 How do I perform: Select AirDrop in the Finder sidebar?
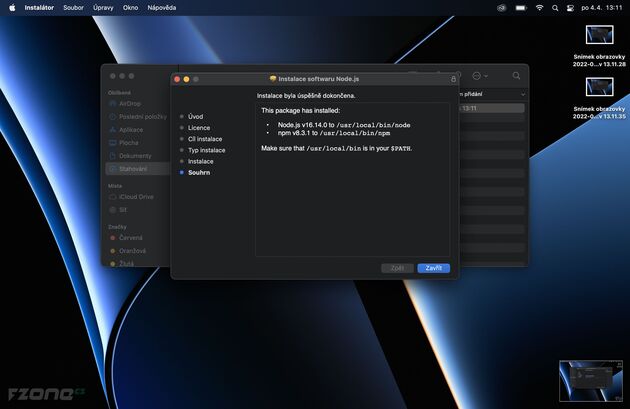130,103
